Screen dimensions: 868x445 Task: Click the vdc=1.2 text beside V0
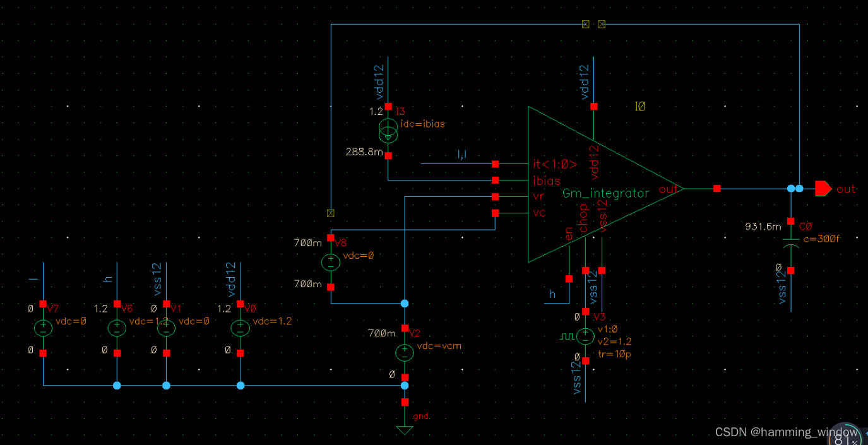pos(272,321)
